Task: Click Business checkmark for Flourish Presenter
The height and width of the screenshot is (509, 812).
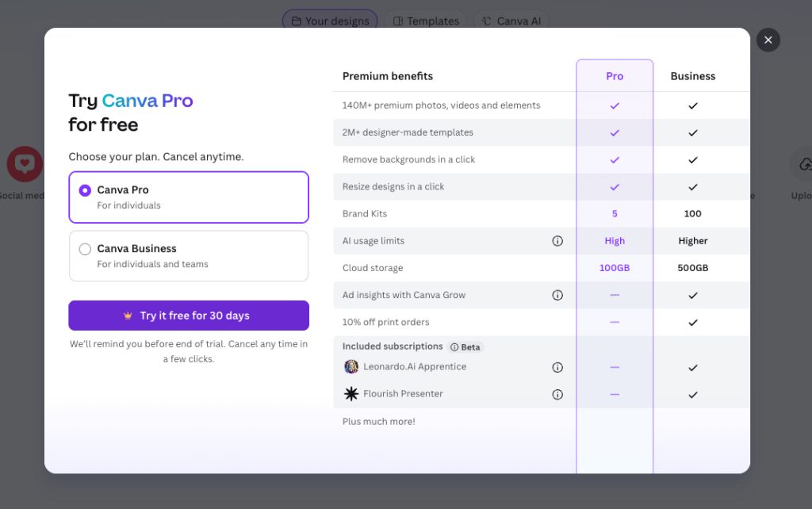Action: pyautogui.click(x=693, y=395)
